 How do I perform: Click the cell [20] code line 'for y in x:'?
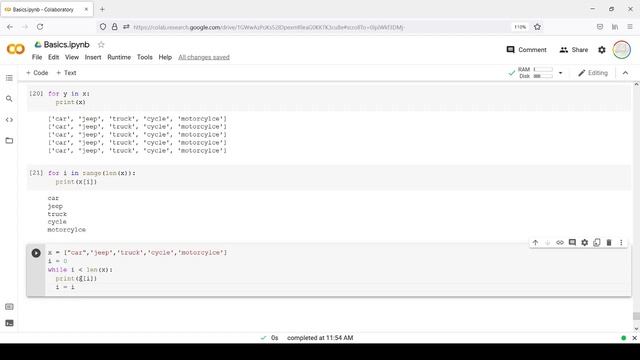[x=69, y=94]
